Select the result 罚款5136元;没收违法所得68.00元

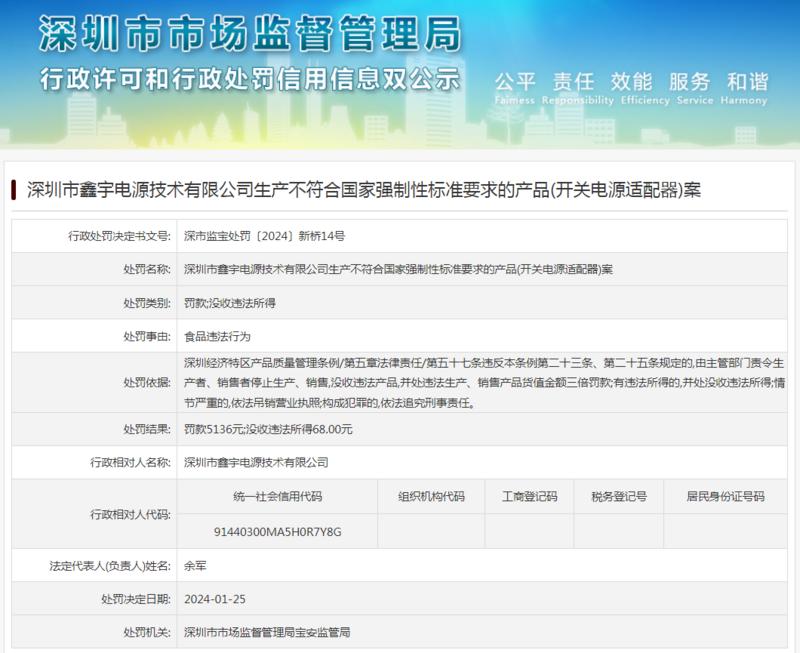[268, 429]
